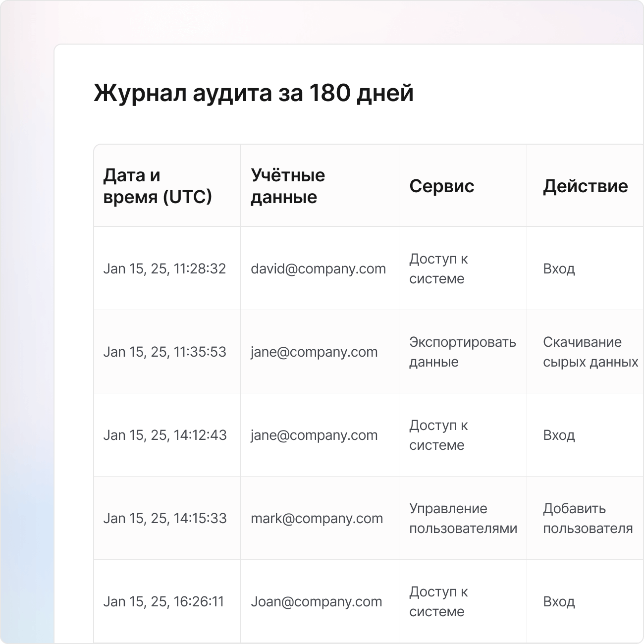Click 'Вход' in david@company.com's row
The width and height of the screenshot is (644, 644).
pyautogui.click(x=559, y=268)
